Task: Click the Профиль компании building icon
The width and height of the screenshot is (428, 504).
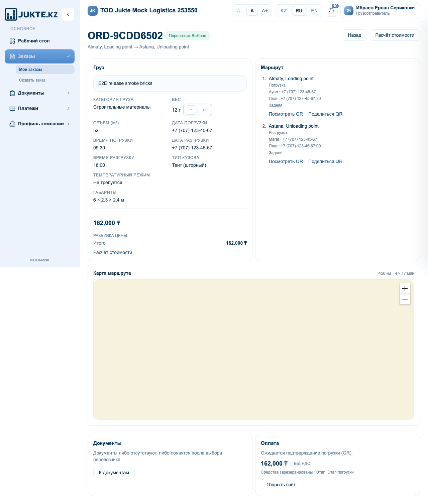Action: 12,124
